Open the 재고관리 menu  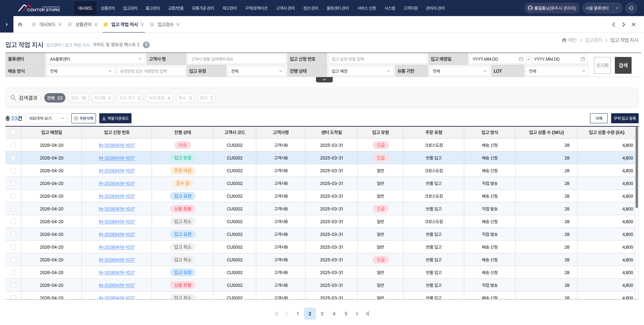click(229, 8)
